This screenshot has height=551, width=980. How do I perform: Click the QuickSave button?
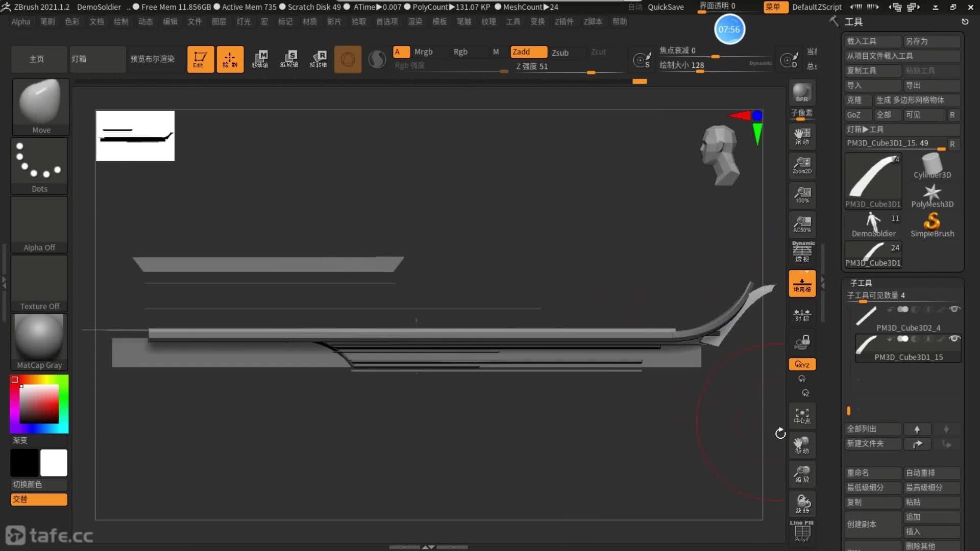(666, 7)
